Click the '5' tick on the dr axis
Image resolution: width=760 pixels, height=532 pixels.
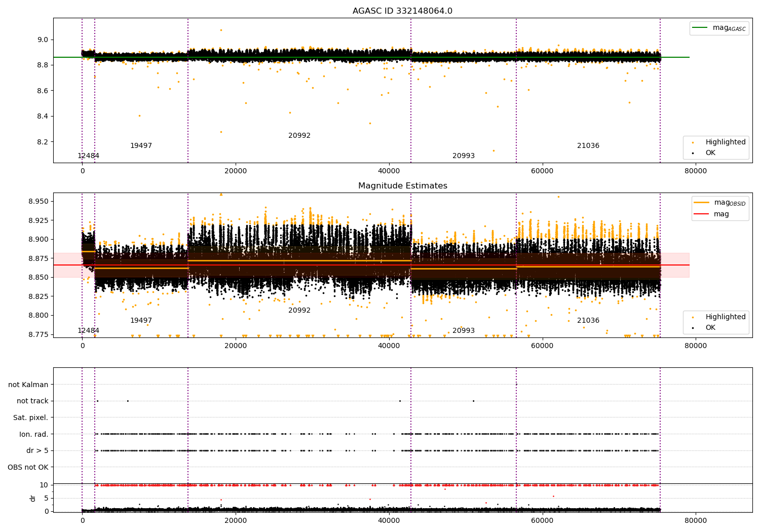(46, 498)
